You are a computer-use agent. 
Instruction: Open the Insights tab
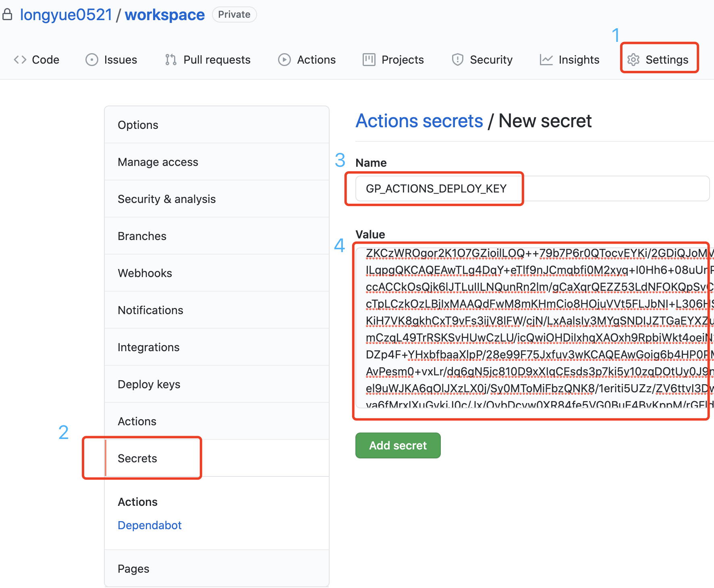click(570, 60)
